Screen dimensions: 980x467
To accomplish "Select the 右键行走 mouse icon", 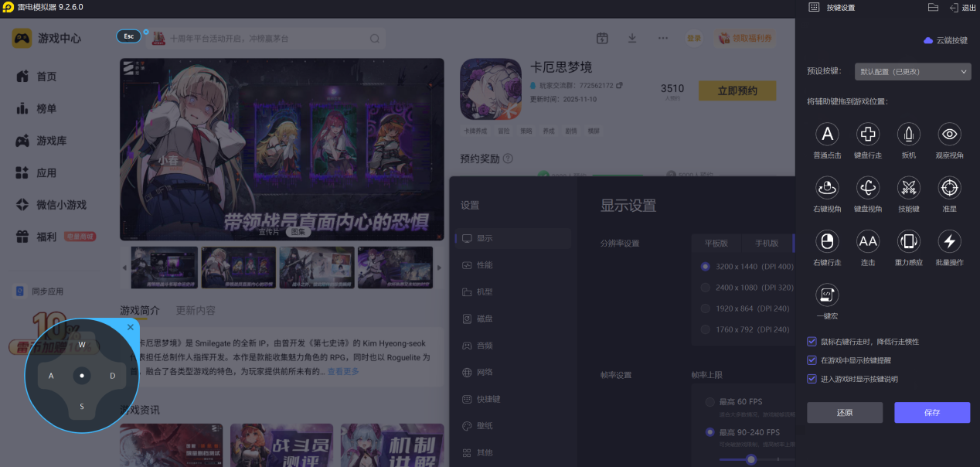I will (x=827, y=241).
